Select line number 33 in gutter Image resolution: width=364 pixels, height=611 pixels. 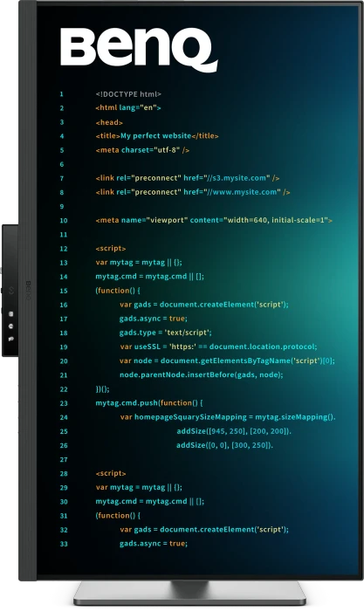click(x=64, y=544)
